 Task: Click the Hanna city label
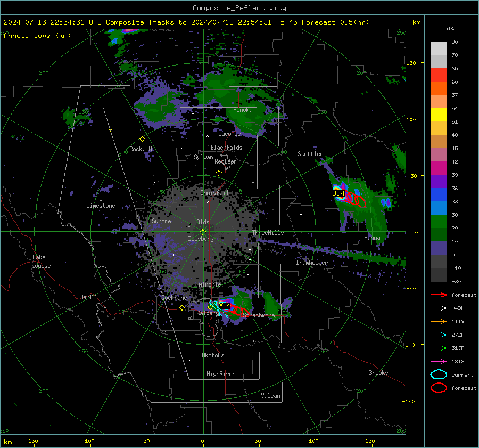point(372,238)
